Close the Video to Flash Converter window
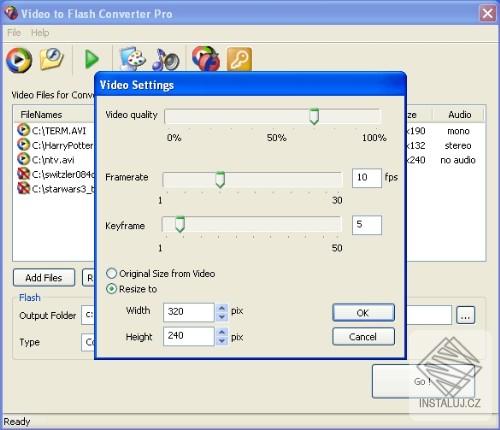 click(488, 14)
